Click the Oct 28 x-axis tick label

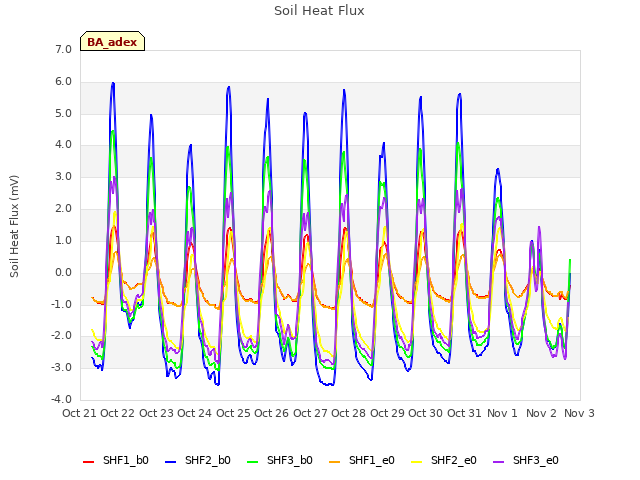click(349, 413)
